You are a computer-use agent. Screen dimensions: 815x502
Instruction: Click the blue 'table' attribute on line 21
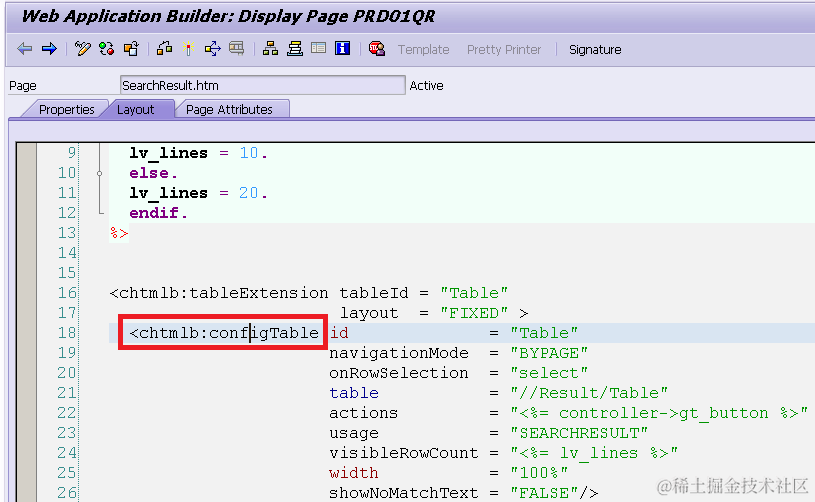pos(354,393)
